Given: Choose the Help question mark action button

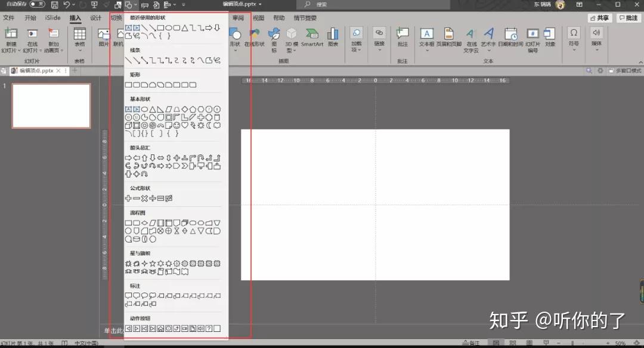Looking at the screenshot, I should point(209,329).
